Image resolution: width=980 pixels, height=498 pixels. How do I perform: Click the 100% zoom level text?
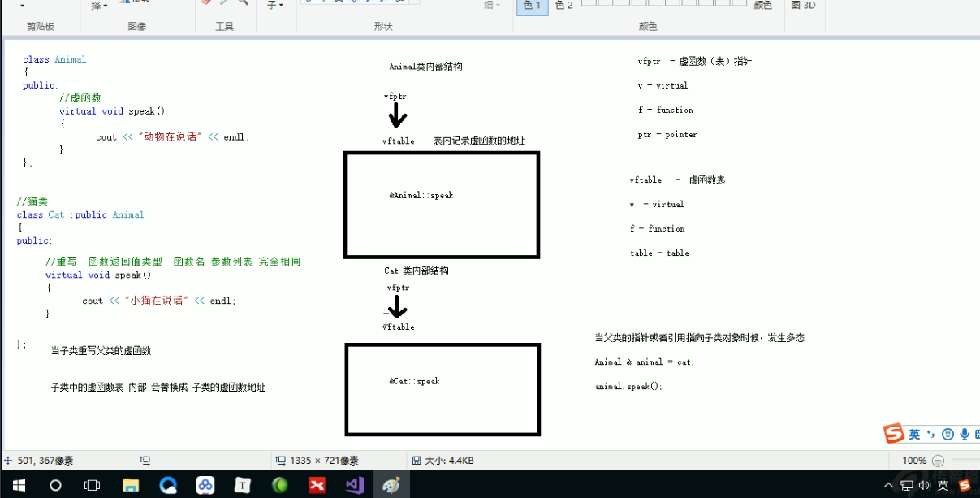(x=914, y=461)
